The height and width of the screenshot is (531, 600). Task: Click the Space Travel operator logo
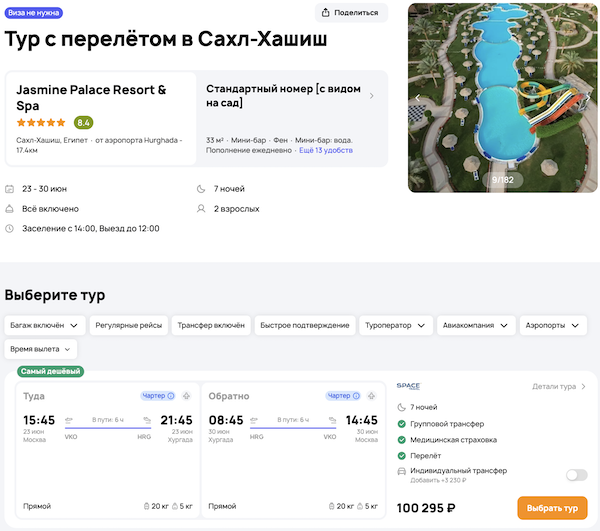tap(408, 386)
